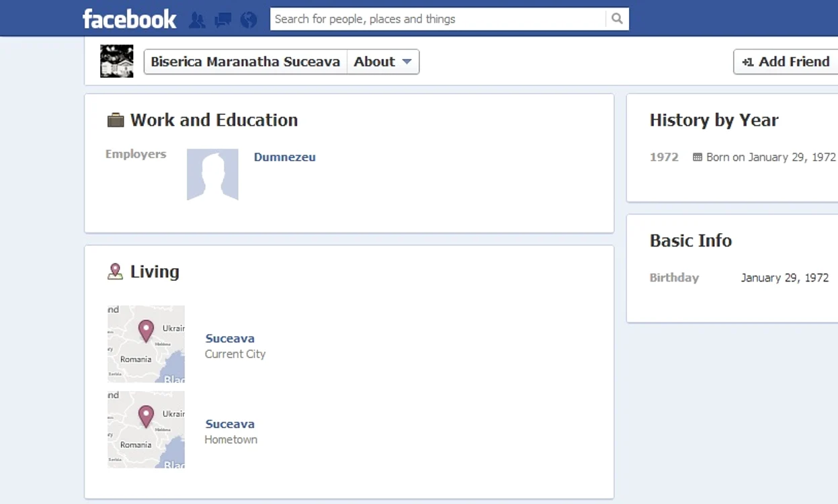Open Biserica Maranatha Suceava profile name
The height and width of the screenshot is (504, 838).
pos(245,62)
